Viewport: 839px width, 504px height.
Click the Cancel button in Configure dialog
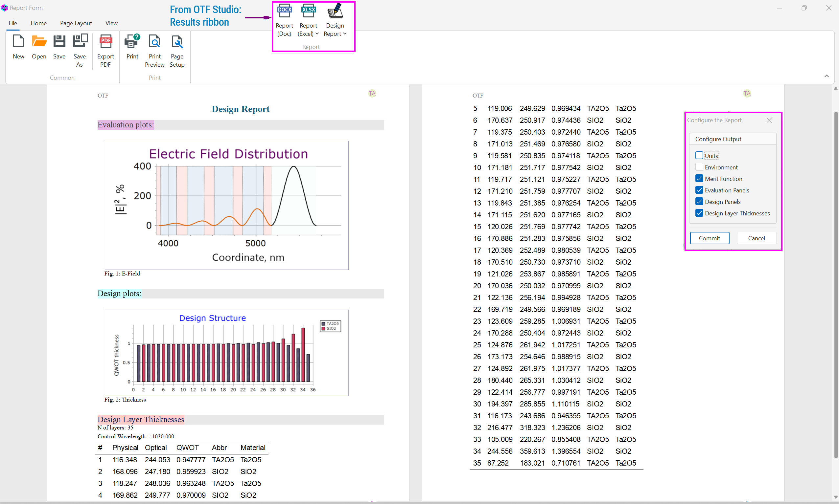(x=757, y=238)
